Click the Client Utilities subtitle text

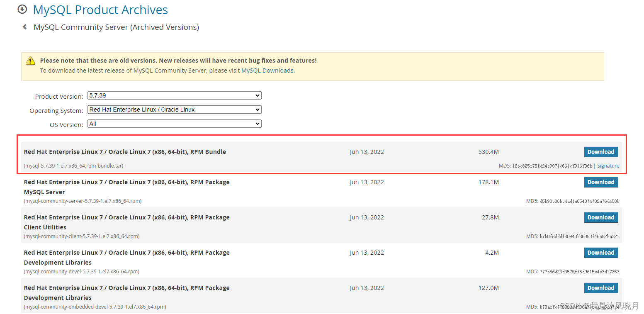click(x=45, y=227)
